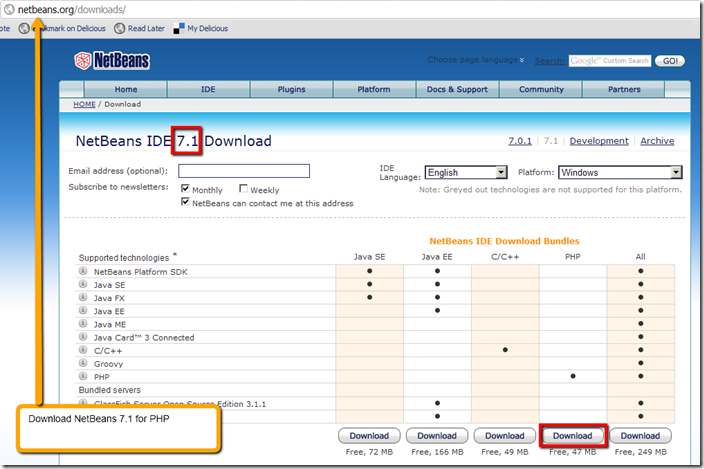Switch to Docs & Support tab

(x=457, y=89)
